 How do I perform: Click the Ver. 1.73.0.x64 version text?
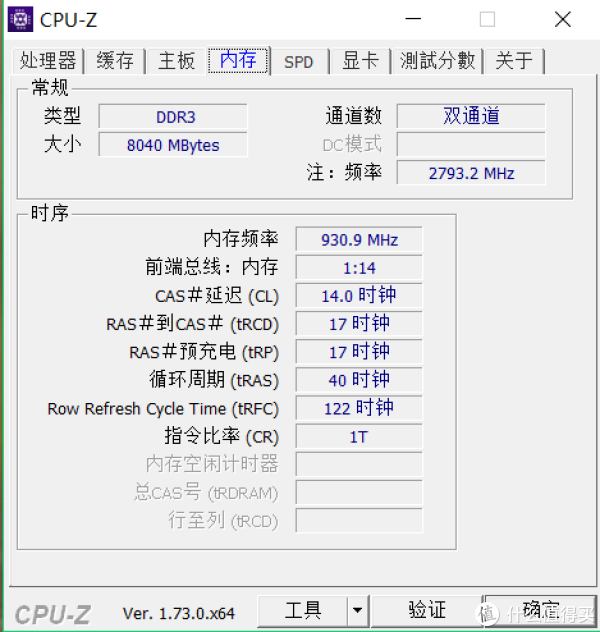pyautogui.click(x=179, y=613)
